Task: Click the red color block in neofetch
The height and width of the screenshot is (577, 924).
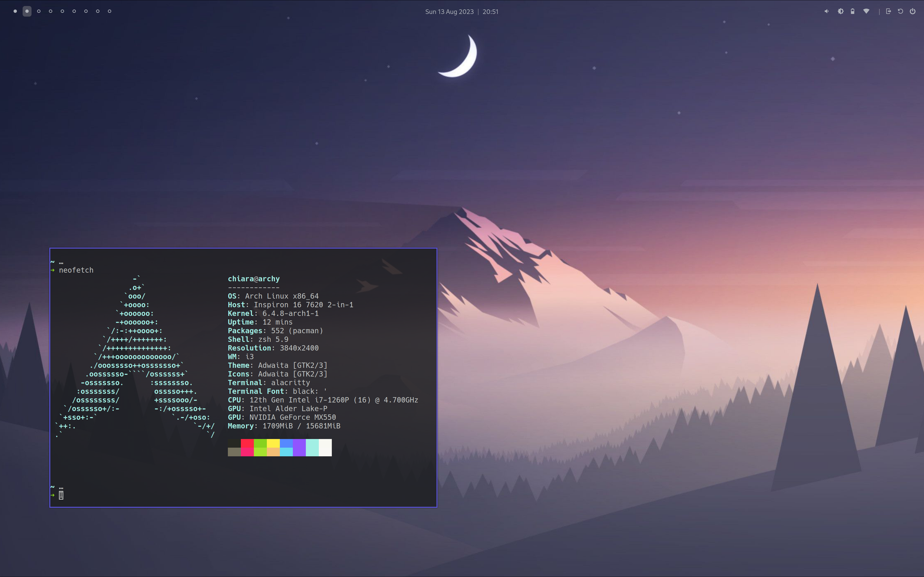Action: coord(247,443)
